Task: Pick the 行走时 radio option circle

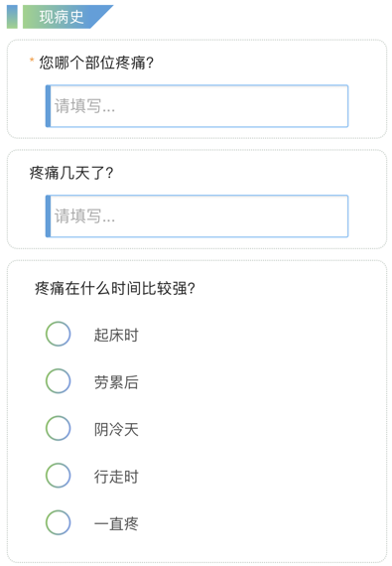Action: click(59, 476)
